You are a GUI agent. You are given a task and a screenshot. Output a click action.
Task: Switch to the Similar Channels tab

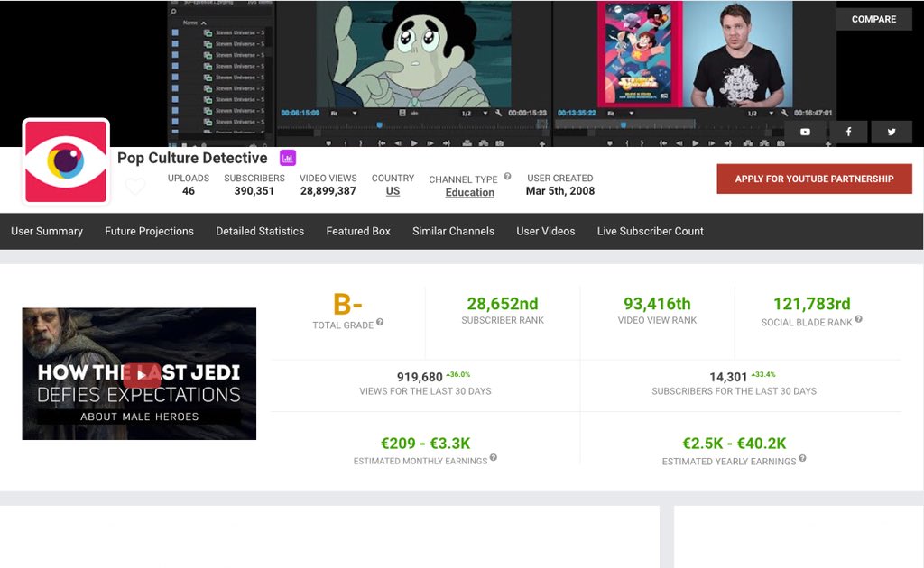coord(453,232)
